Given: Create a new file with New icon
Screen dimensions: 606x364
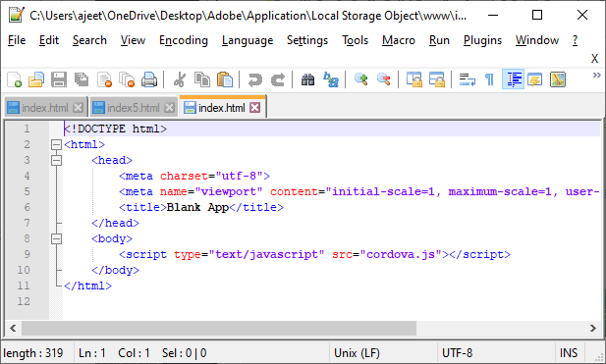Looking at the screenshot, I should (15, 79).
